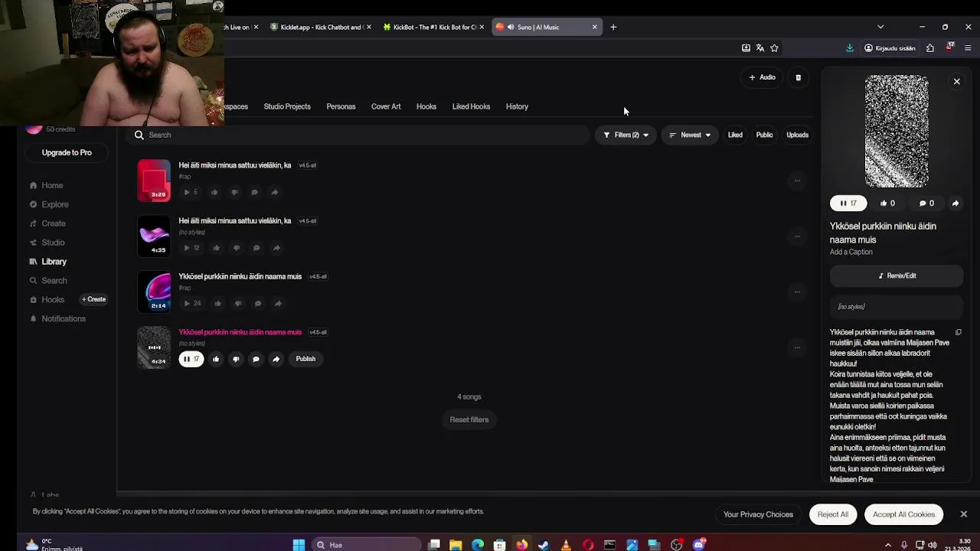This screenshot has height=551, width=980.
Task: Open Explore in the sidebar
Action: click(x=55, y=204)
